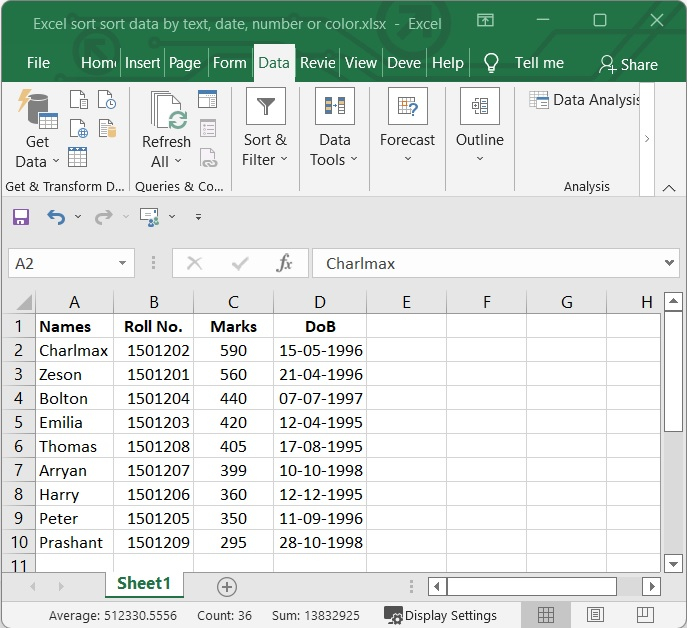Click the Forecast icon
700x628 pixels.
coord(407,107)
